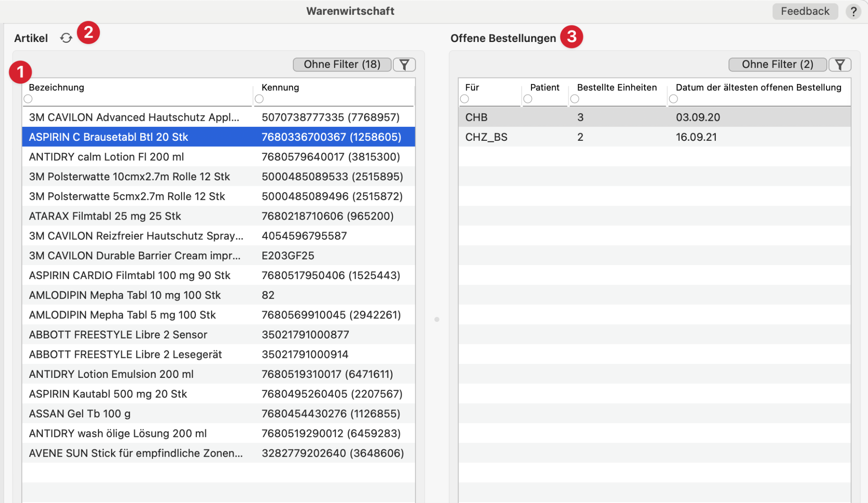The height and width of the screenshot is (503, 868).
Task: Click Kennung cell '82'
Action: (268, 295)
